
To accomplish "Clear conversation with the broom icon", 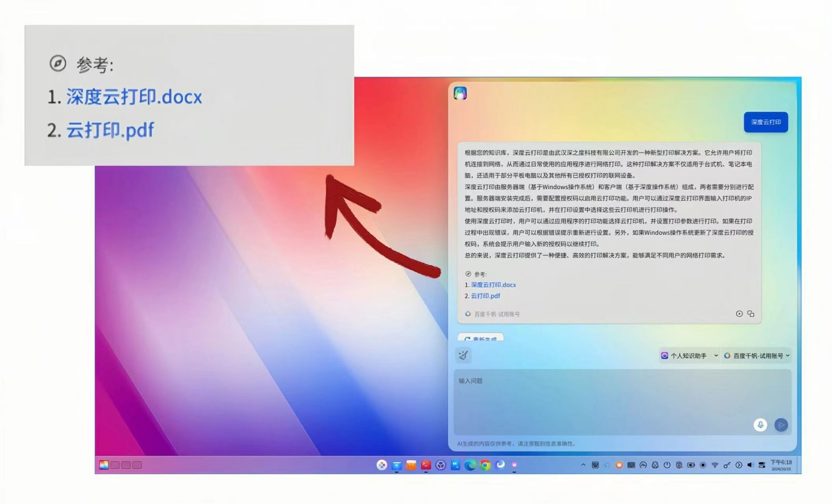I will coord(463,355).
